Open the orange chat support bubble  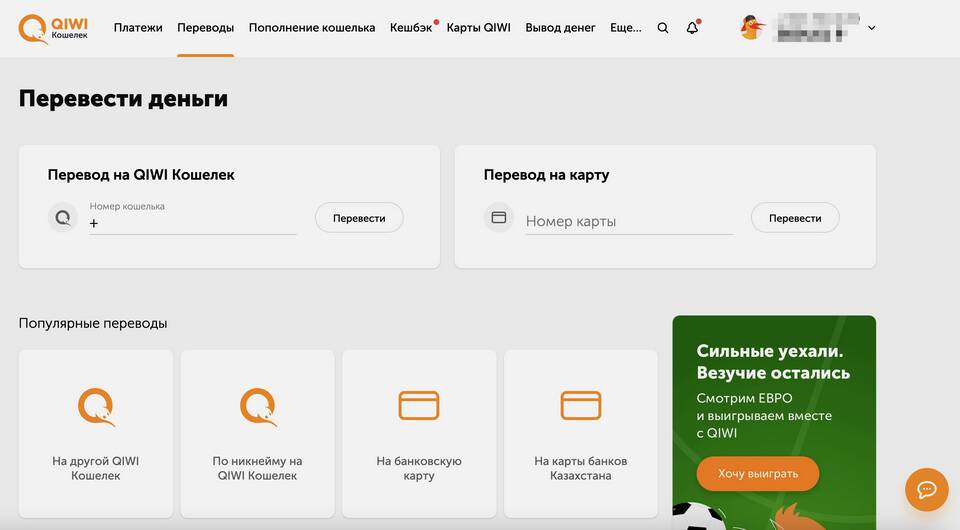coord(926,490)
